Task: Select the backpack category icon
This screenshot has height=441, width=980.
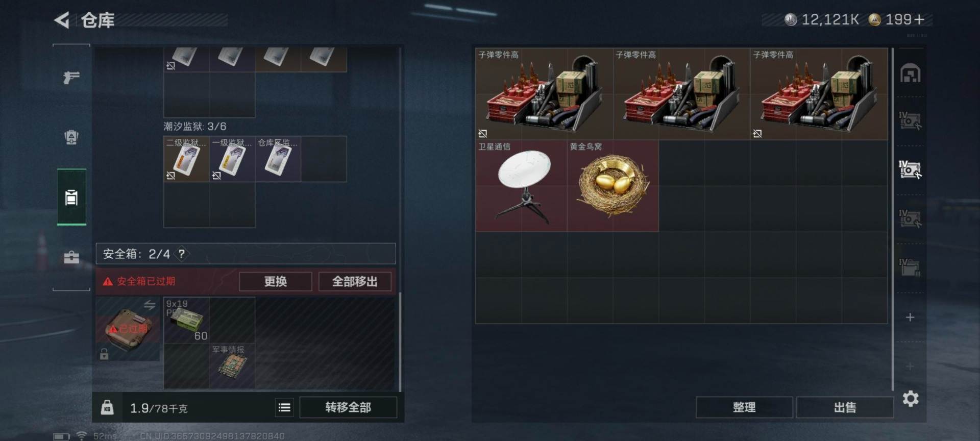Action: click(x=71, y=137)
